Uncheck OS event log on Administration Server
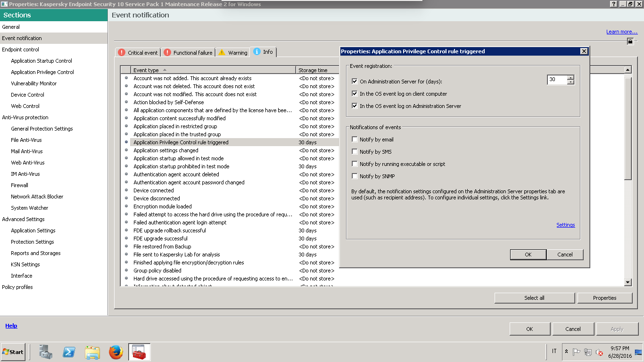This screenshot has width=644, height=362. (x=355, y=106)
